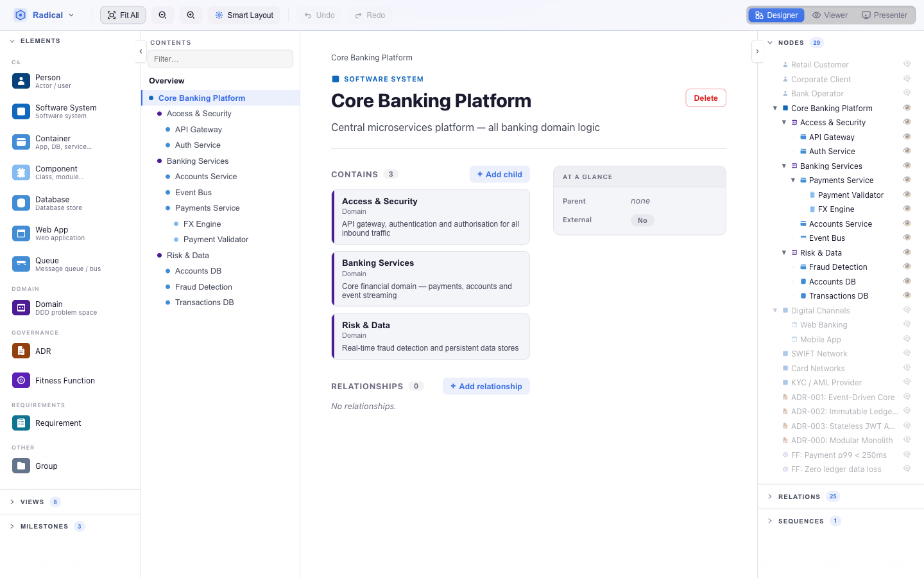This screenshot has width=924, height=578.
Task: Hide the Payments Service node
Action: [907, 180]
